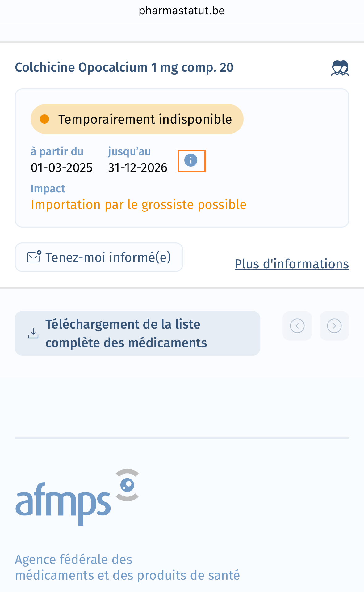Viewport: 364px width, 592px height.
Task: Tap the pharmastatut.be address bar
Action: 182,11
